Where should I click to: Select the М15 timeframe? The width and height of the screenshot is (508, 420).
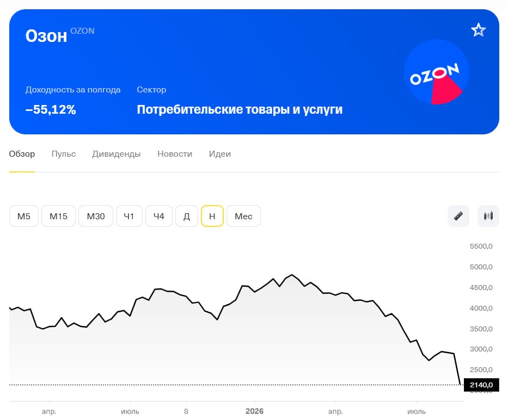pyautogui.click(x=59, y=216)
